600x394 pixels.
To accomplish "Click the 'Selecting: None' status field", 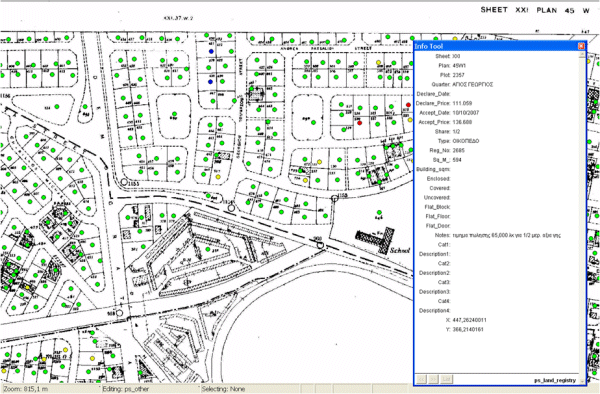I will pyautogui.click(x=249, y=389).
